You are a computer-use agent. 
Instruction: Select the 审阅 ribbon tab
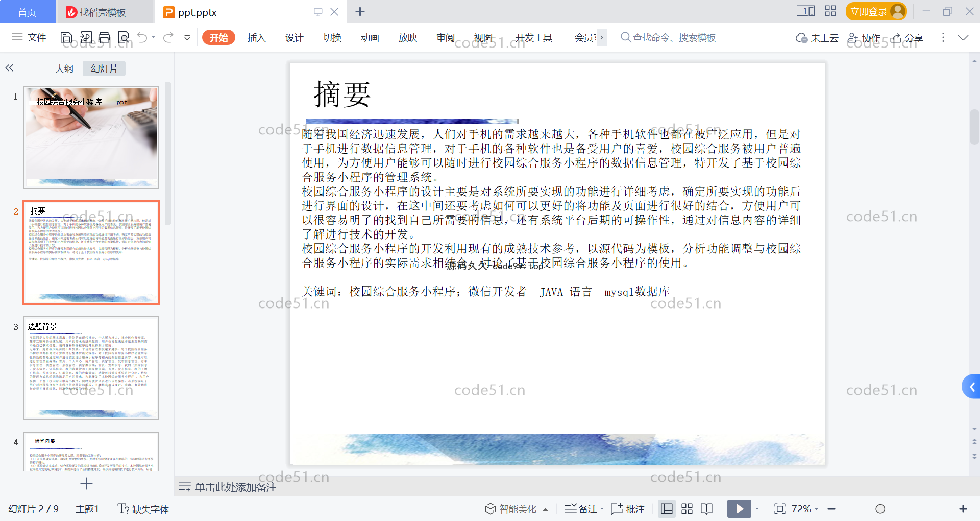click(445, 37)
